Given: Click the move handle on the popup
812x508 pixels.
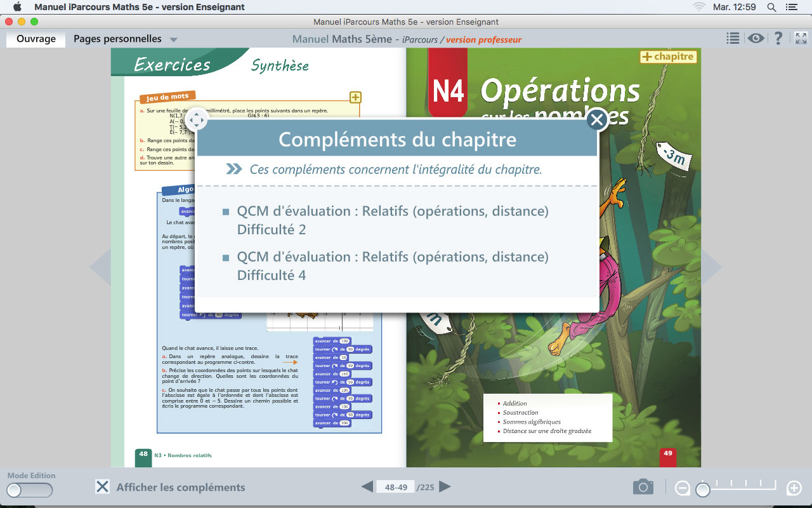Looking at the screenshot, I should 197,119.
